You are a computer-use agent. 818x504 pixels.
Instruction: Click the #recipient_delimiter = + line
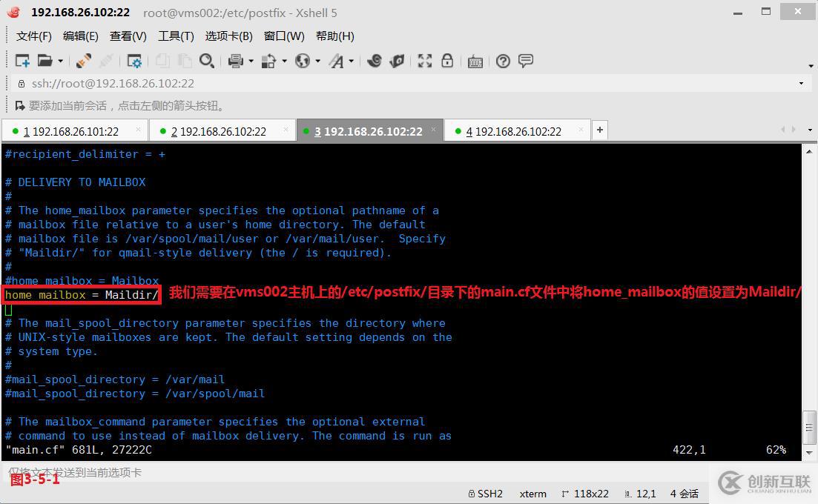click(85, 154)
